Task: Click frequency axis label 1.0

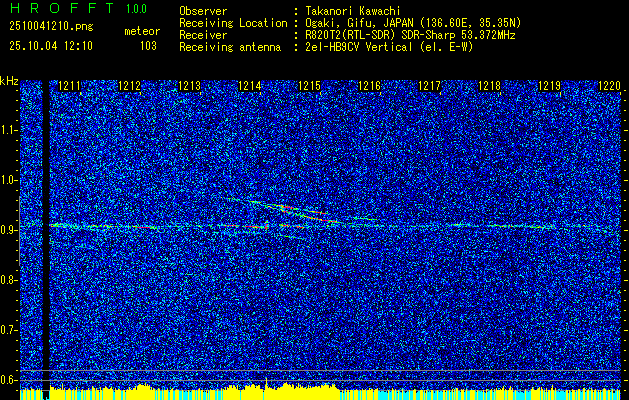Action: 8,180
